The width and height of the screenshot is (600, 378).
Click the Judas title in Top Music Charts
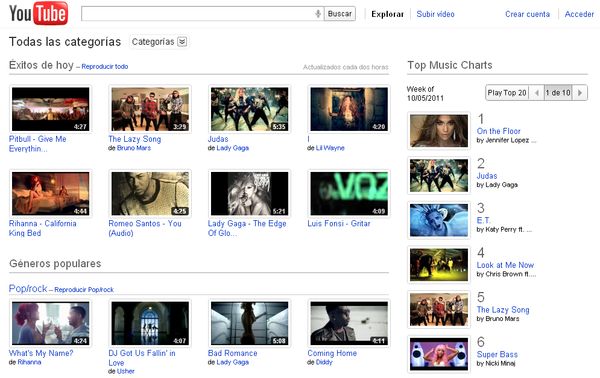(487, 176)
